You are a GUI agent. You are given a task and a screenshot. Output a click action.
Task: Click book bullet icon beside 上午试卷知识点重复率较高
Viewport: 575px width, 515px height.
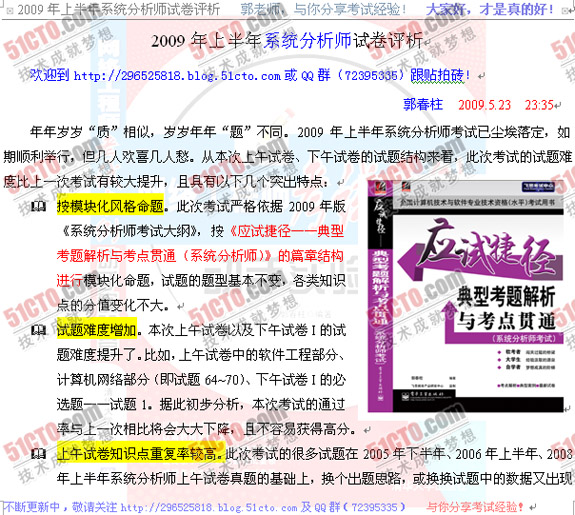tap(39, 454)
